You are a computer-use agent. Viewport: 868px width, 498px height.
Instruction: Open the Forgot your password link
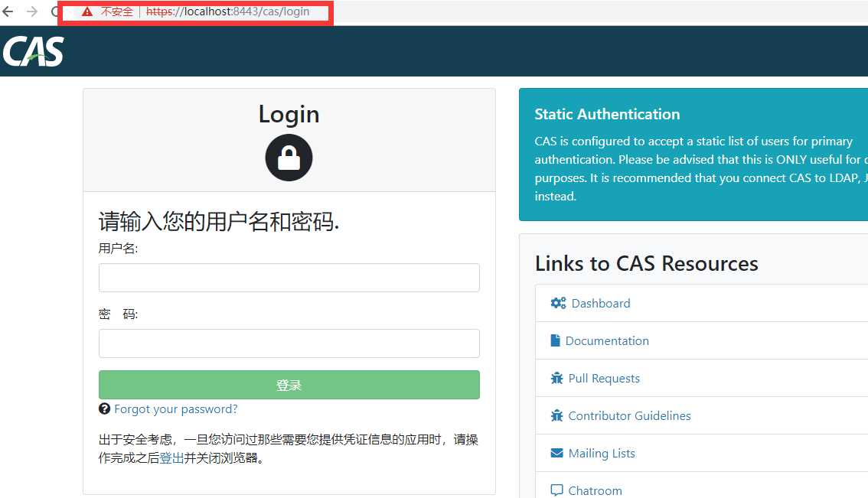pos(175,409)
